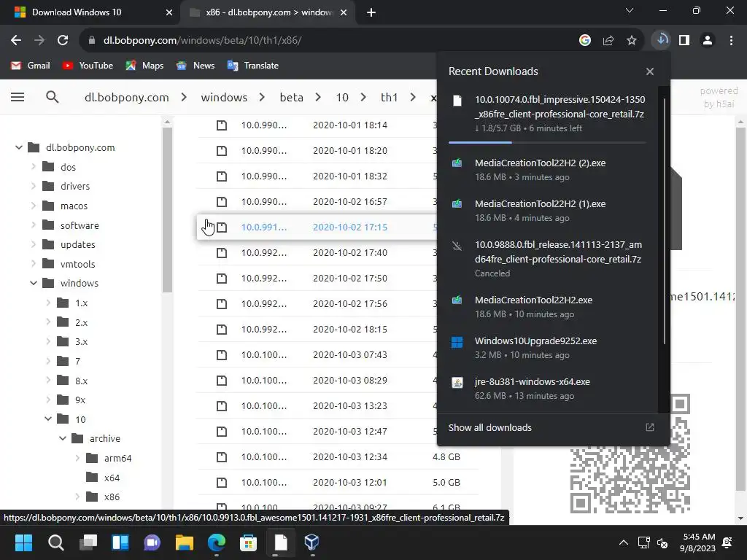The image size is (747, 560).
Task: Open the Chrome three-dot menu
Action: [x=731, y=41]
